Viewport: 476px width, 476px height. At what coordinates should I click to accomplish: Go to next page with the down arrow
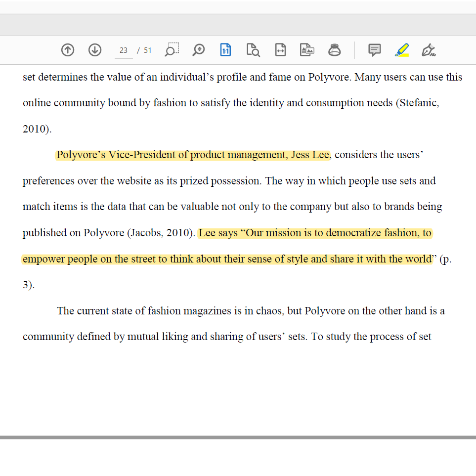pyautogui.click(x=95, y=50)
